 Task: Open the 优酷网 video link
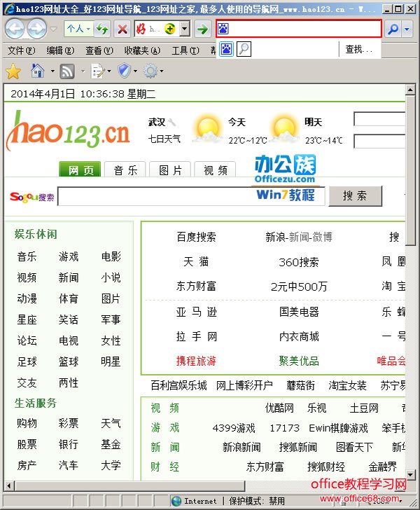coord(279,408)
